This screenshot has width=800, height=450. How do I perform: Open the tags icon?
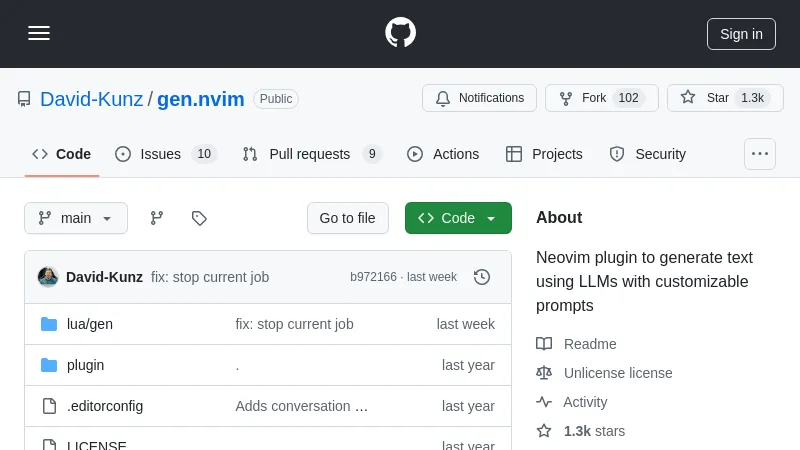click(x=199, y=218)
